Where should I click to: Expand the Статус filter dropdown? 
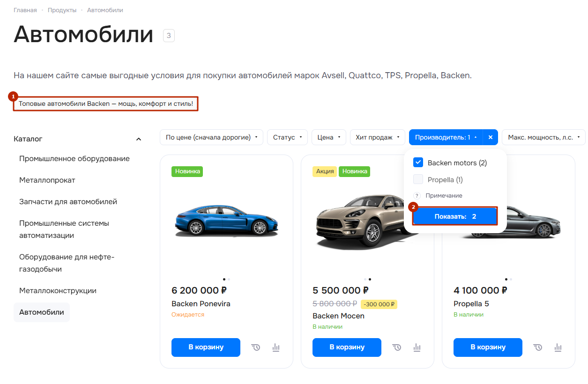point(287,137)
